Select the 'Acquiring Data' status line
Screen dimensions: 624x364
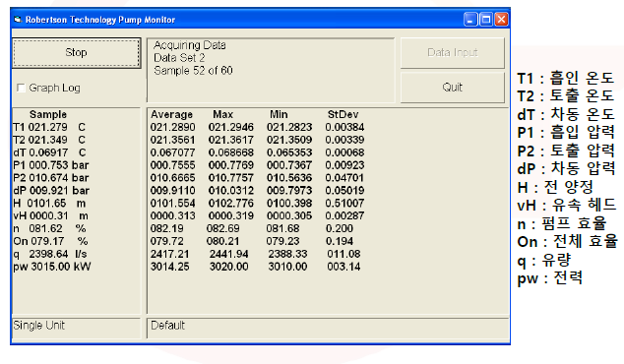[x=190, y=45]
